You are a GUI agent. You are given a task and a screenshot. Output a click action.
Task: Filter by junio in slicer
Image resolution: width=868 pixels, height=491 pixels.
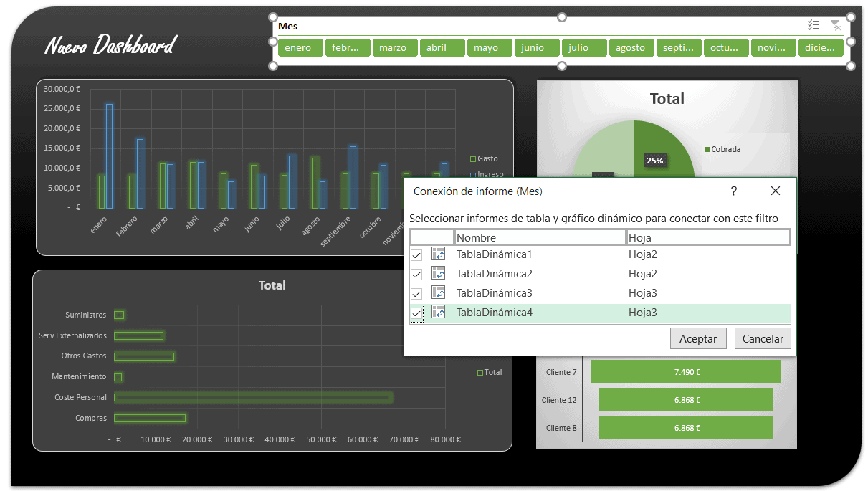536,48
